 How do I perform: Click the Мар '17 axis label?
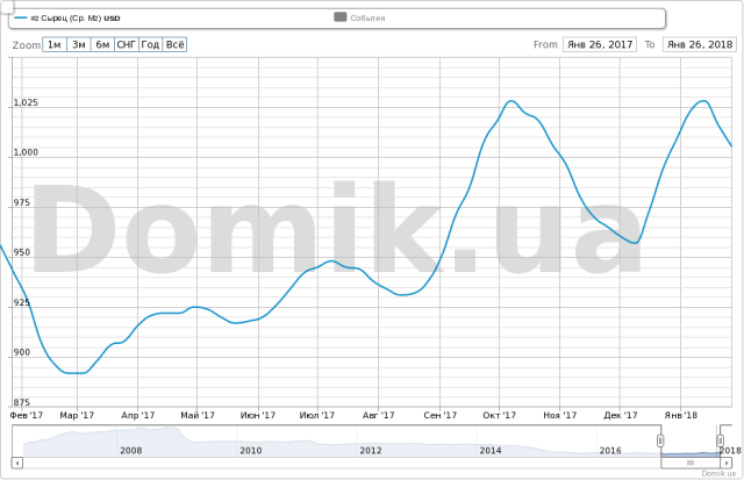click(77, 415)
